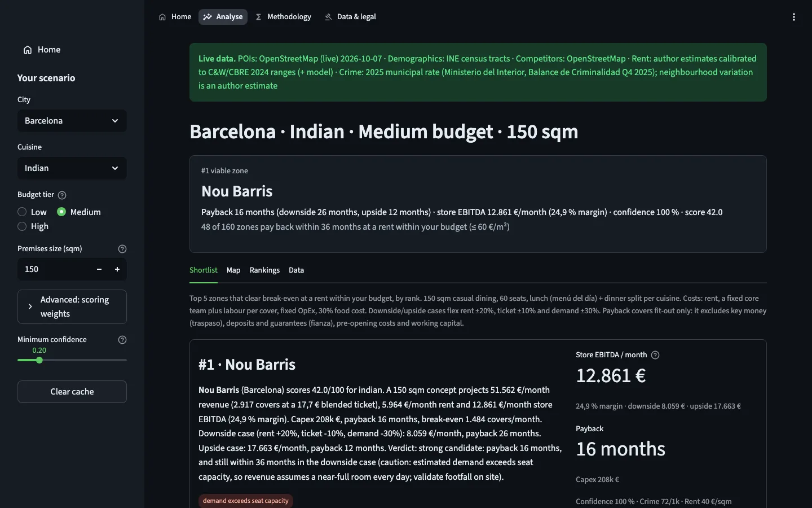Click the slider value '0.20'
The image size is (812, 508).
tap(39, 351)
